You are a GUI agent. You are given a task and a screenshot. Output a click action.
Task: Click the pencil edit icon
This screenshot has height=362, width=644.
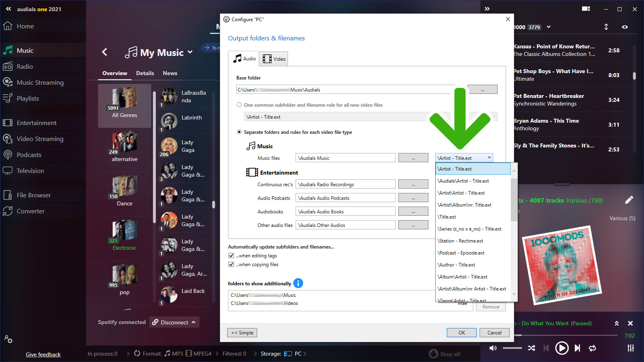click(x=629, y=200)
